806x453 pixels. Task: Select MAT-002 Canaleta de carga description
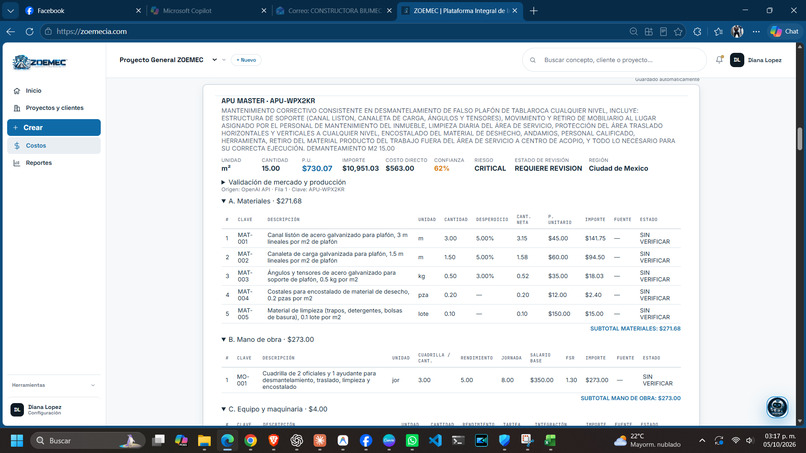coord(336,257)
